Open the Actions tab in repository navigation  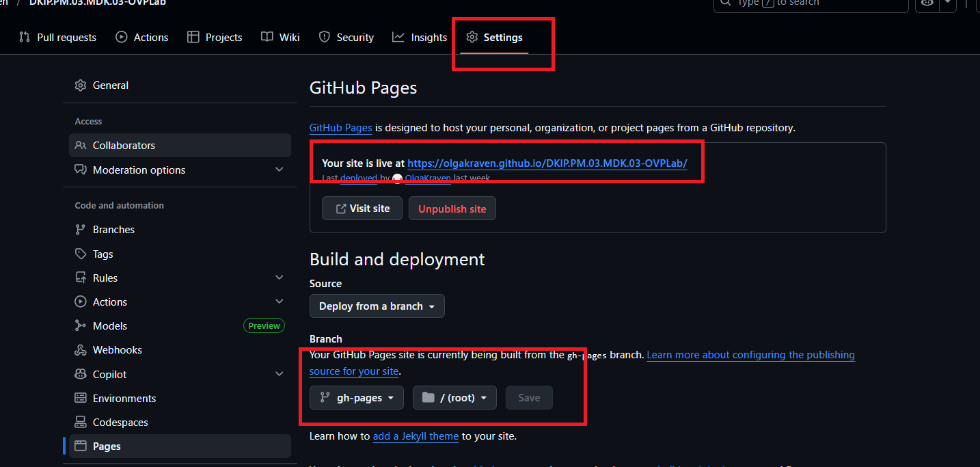click(x=142, y=38)
